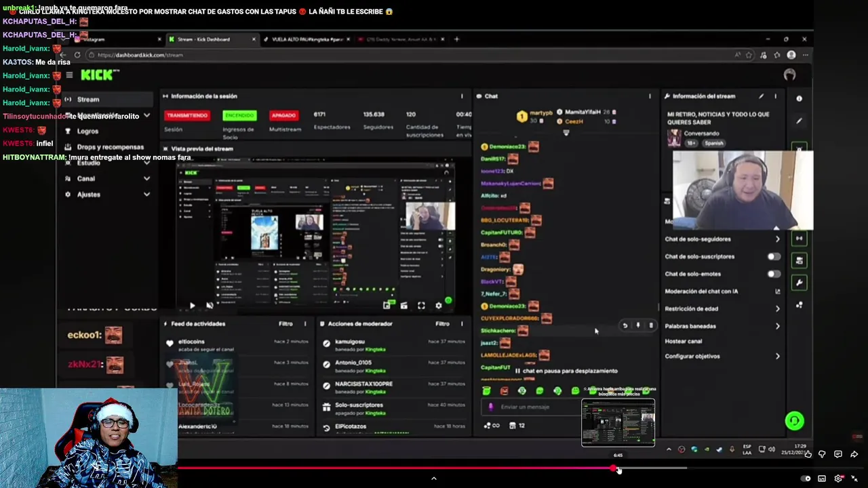
Task: Resume chat via pause banner
Action: [x=566, y=371]
